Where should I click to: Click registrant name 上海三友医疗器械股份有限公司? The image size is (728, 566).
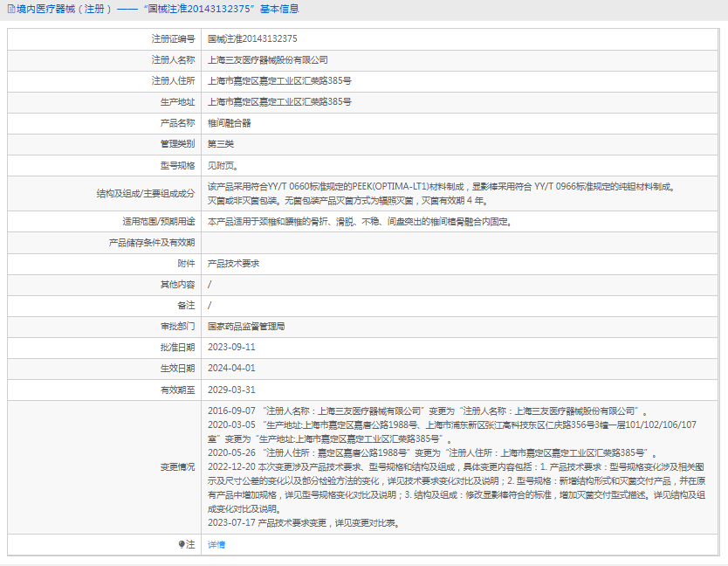pyautogui.click(x=267, y=60)
